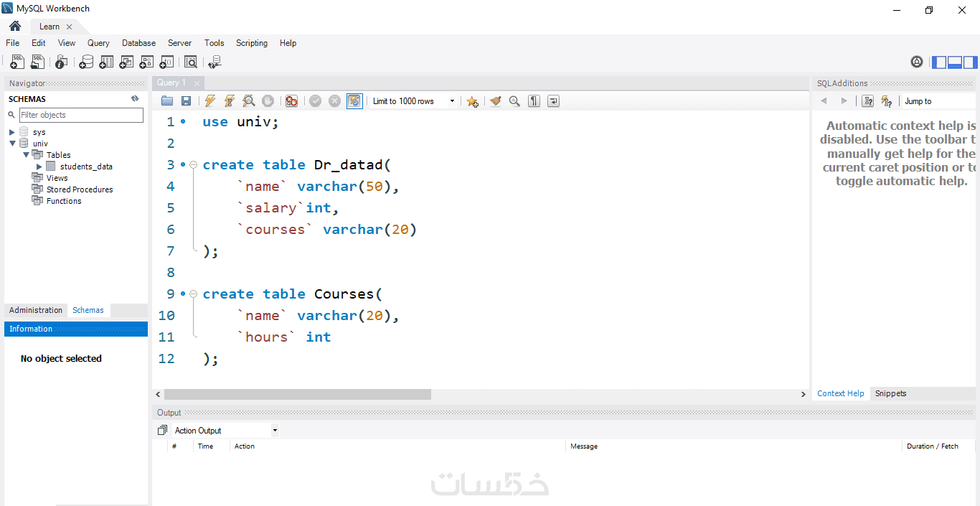The image size is (980, 506).
Task: Commit transaction checkmark icon
Action: pyautogui.click(x=315, y=101)
